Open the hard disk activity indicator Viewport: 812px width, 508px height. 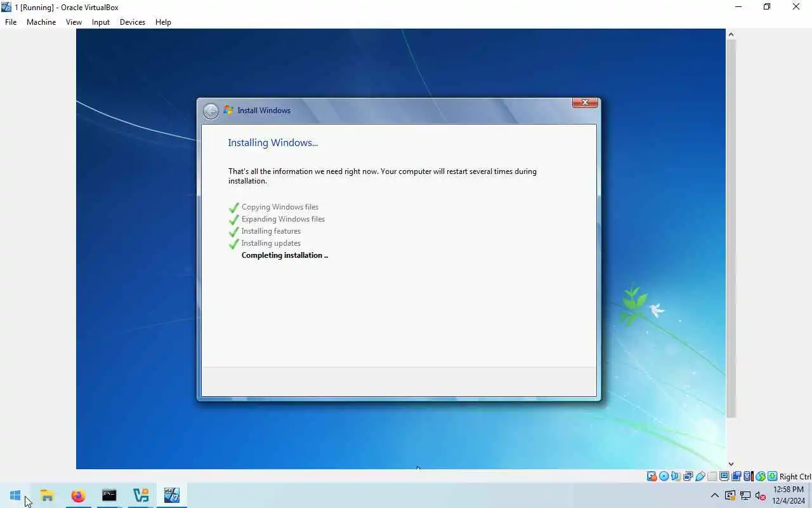coord(652,476)
